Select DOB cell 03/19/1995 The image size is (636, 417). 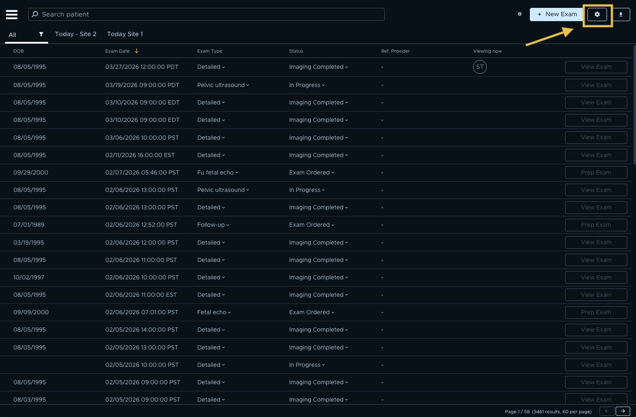coord(28,243)
